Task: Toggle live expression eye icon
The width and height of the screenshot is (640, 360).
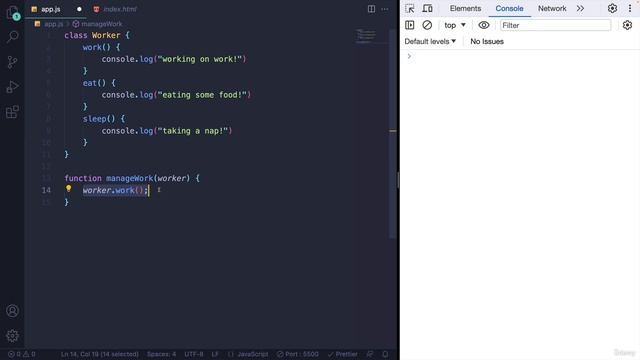Action: [484, 25]
